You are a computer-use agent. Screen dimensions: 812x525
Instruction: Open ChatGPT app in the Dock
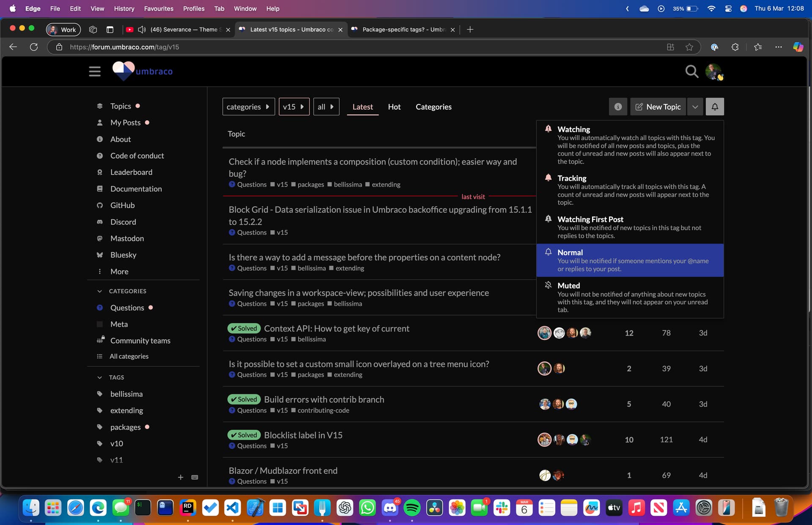(345, 508)
